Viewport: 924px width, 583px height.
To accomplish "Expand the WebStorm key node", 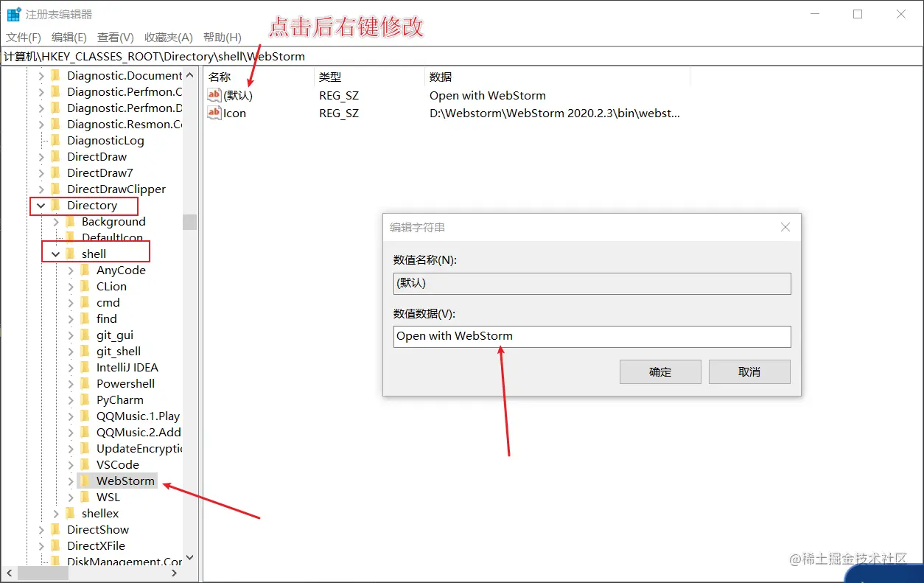I will pos(71,481).
